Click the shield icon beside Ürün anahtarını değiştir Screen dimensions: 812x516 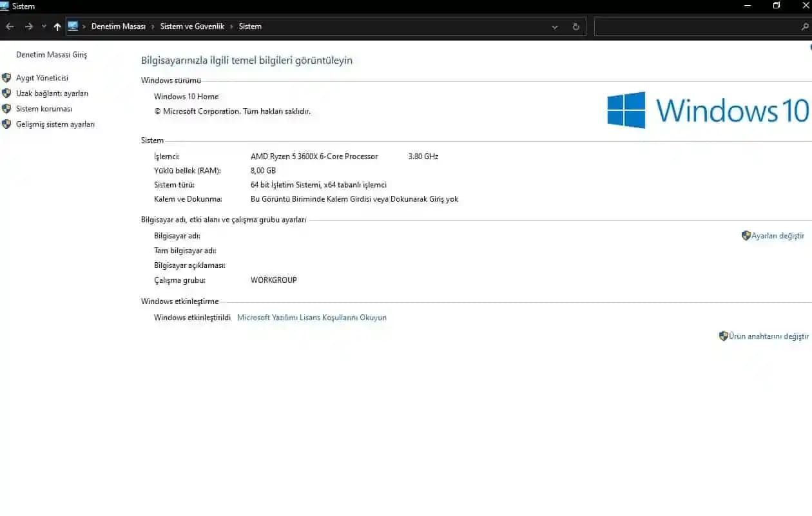(723, 336)
